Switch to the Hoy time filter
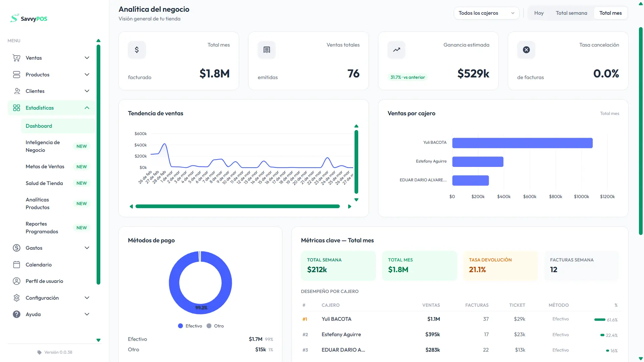The height and width of the screenshot is (362, 644). pos(539,13)
